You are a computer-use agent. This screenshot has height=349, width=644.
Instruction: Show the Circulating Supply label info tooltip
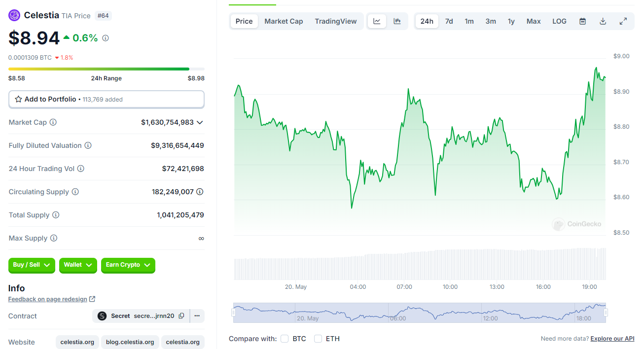(x=75, y=192)
